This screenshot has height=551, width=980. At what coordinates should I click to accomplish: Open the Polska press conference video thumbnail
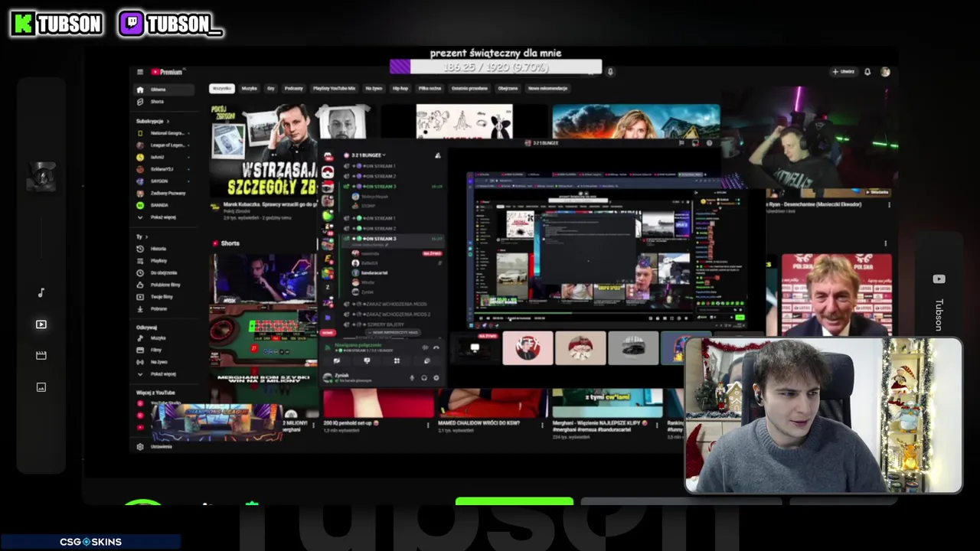(836, 295)
